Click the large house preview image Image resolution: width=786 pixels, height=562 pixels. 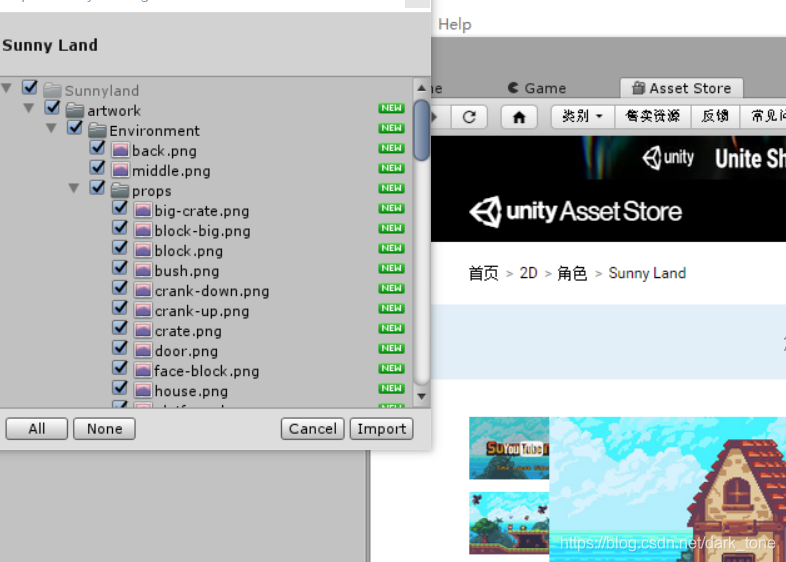click(668, 489)
